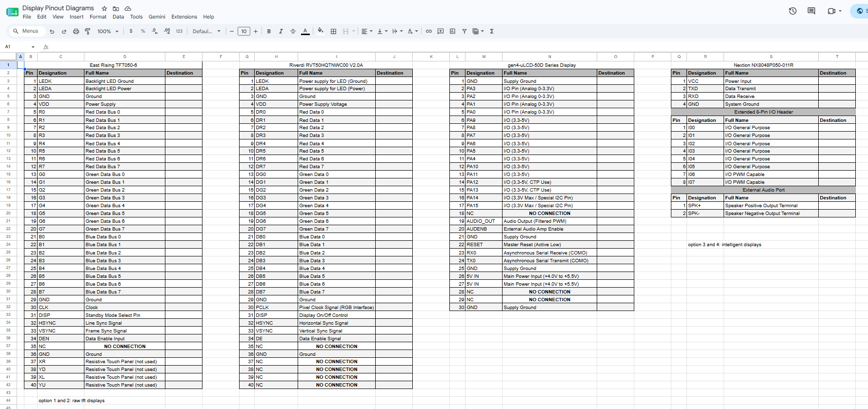Search the Menus box
Image resolution: width=868 pixels, height=409 pixels.
pyautogui.click(x=27, y=31)
